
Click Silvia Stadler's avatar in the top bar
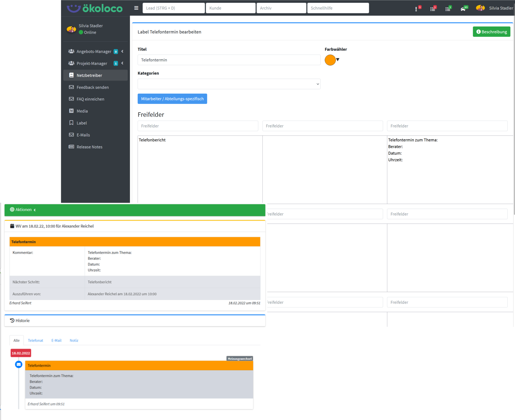[x=480, y=8]
